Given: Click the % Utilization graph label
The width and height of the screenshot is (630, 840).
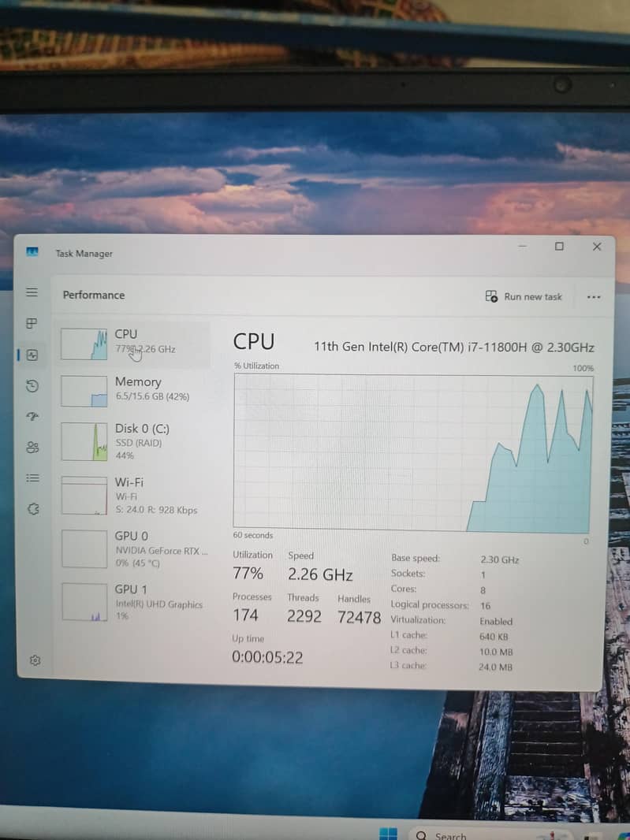Looking at the screenshot, I should tap(256, 366).
